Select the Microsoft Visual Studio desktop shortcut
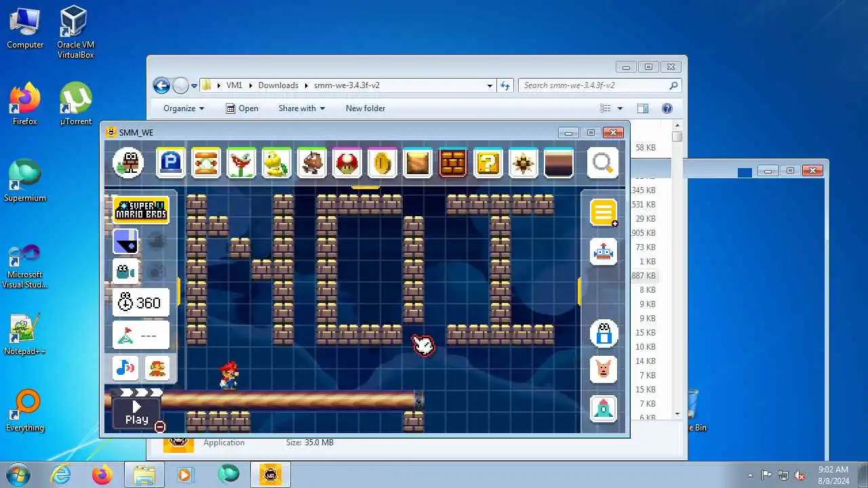This screenshot has width=868, height=488. click(x=25, y=266)
